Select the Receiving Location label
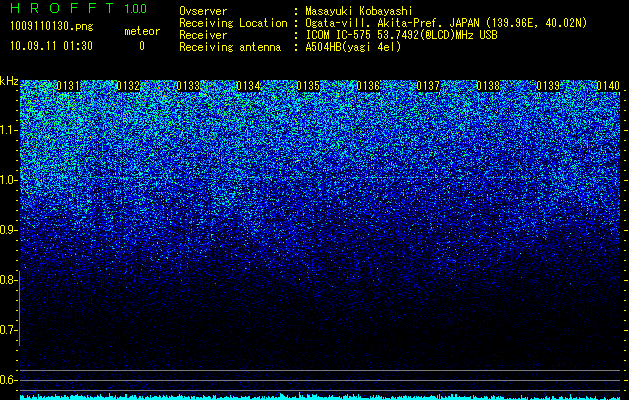 click(x=233, y=23)
